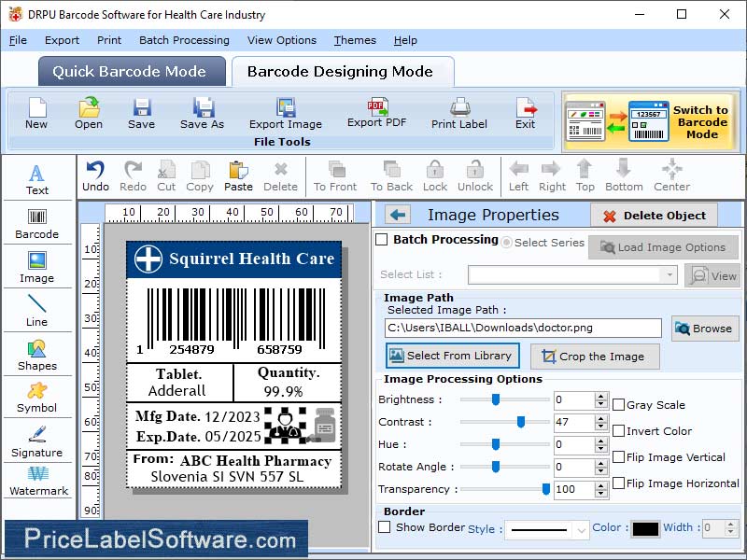Create a New label file
The width and height of the screenshot is (747, 560).
(36, 113)
